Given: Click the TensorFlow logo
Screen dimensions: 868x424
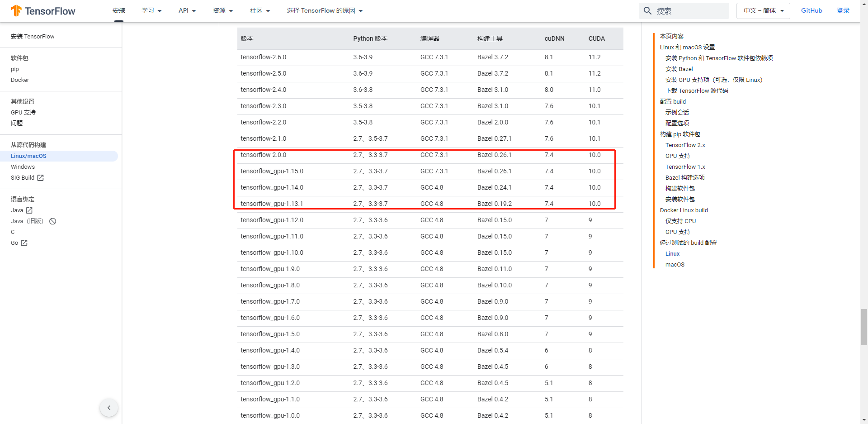Looking at the screenshot, I should (43, 11).
